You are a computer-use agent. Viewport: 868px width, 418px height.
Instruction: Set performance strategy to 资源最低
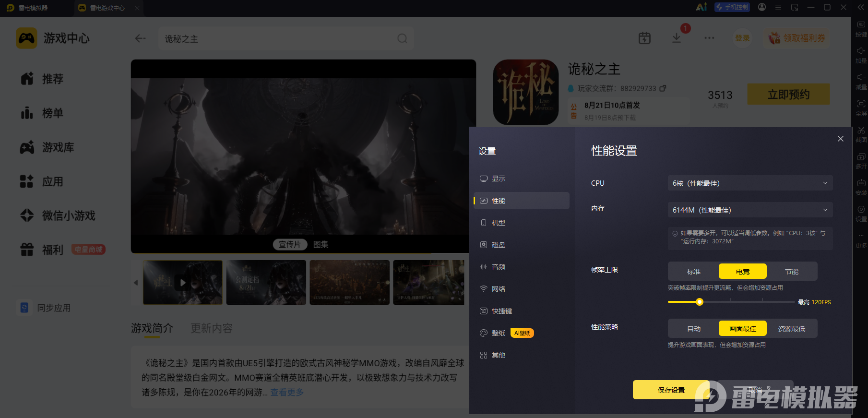tap(792, 329)
